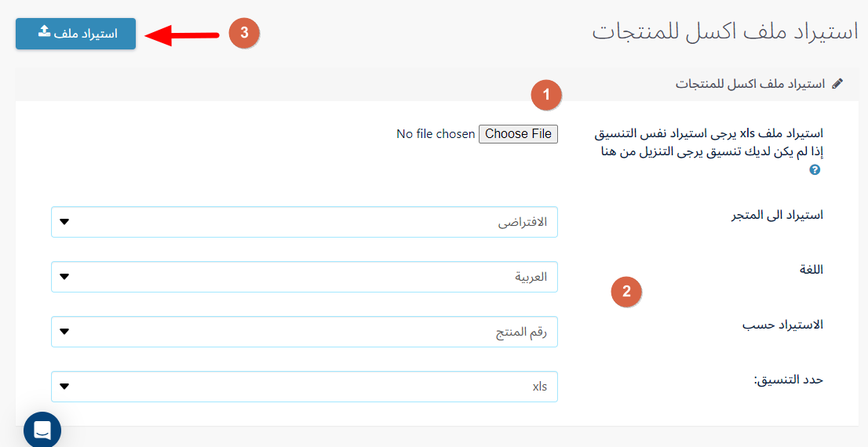Open the الافتراضى store dropdown
868x447 pixels.
[305, 222]
